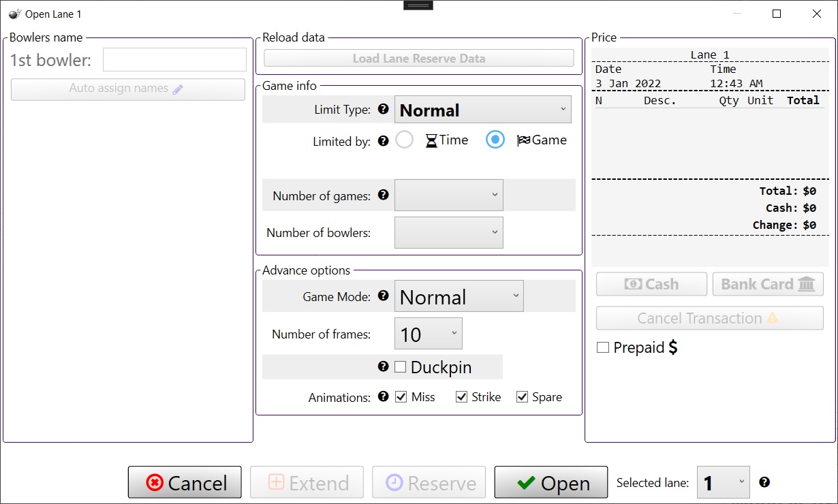Select the Game radio button
This screenshot has height=504, width=838.
pyautogui.click(x=495, y=140)
